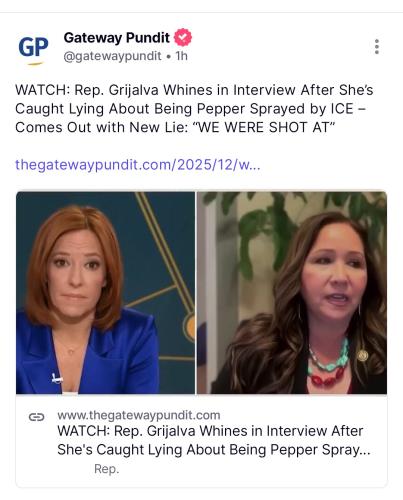Click the "Rep." snippet in the preview card
403x500 pixels.
point(106,469)
